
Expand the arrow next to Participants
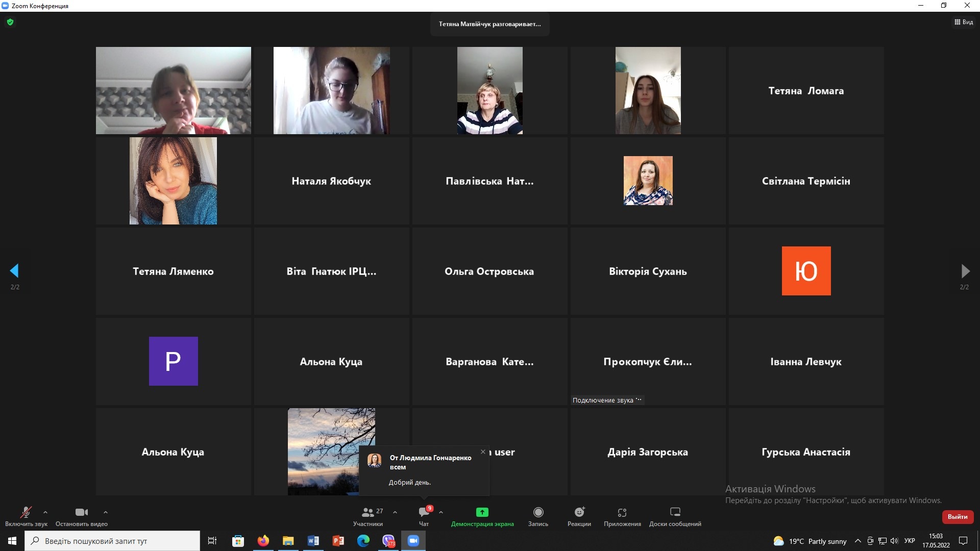click(x=395, y=512)
